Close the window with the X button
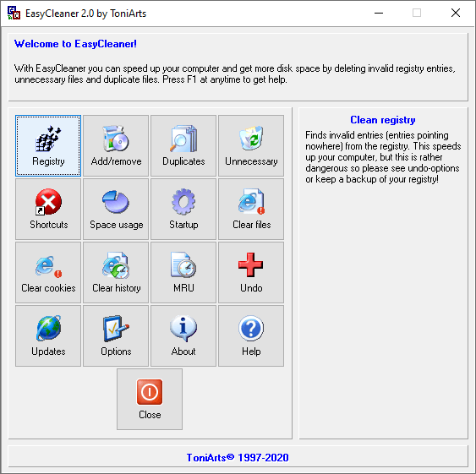476x474 pixels. (x=456, y=13)
